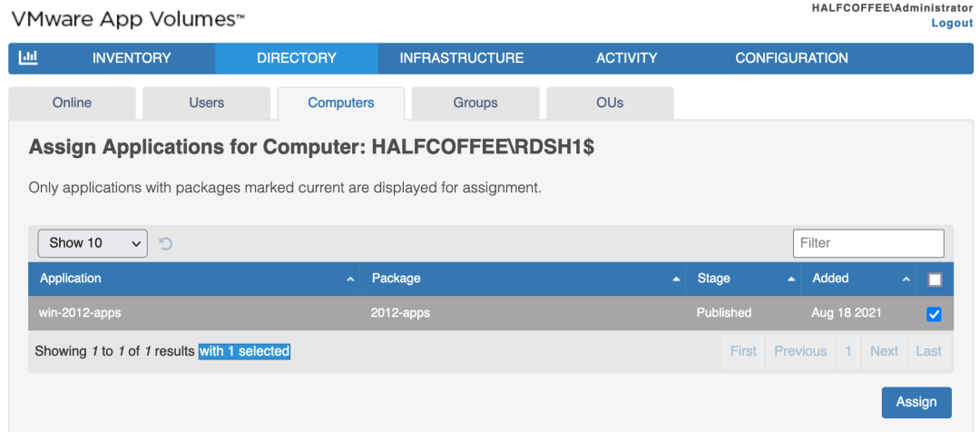Image resolution: width=980 pixels, height=432 pixels.
Task: Open the Infrastructure menu
Action: 462,58
